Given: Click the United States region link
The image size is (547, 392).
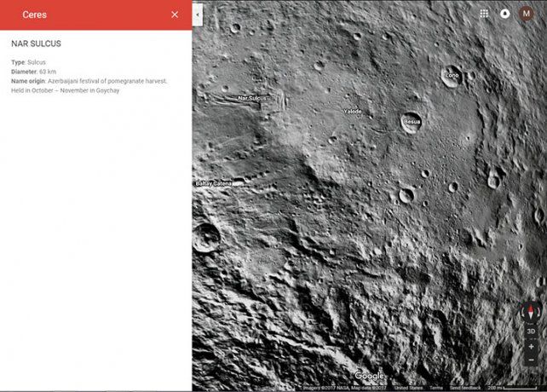Looking at the screenshot, I should click(x=408, y=388).
